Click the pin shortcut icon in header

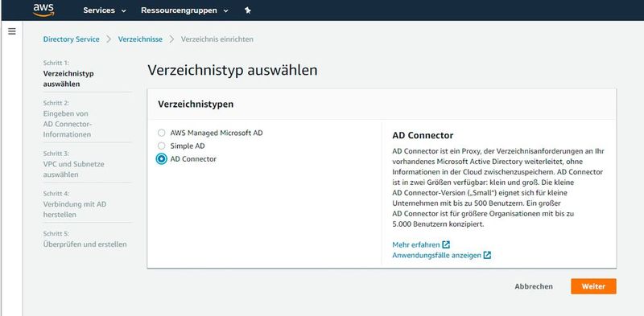pyautogui.click(x=248, y=10)
